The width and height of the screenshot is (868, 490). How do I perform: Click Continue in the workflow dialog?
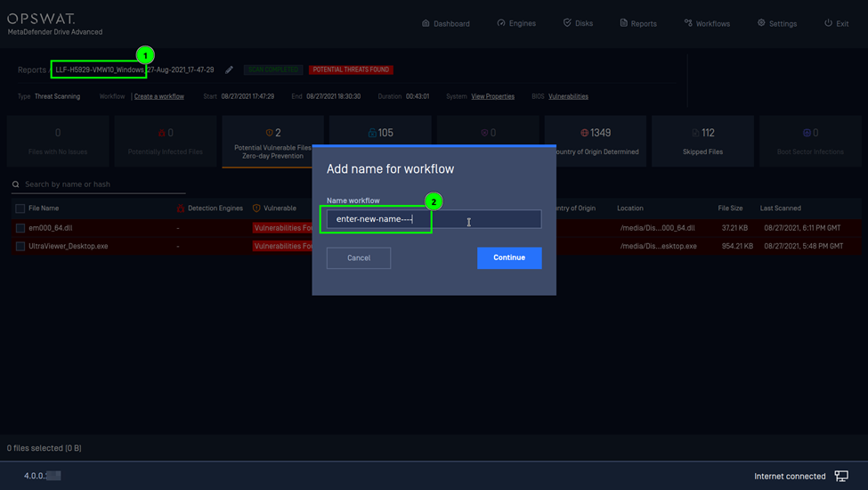tap(509, 258)
